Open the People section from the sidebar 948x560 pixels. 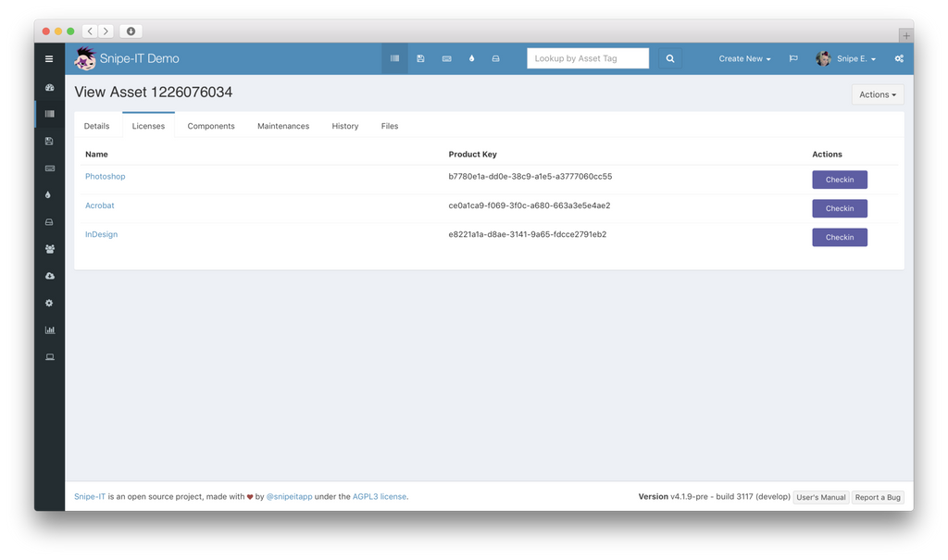click(48, 248)
